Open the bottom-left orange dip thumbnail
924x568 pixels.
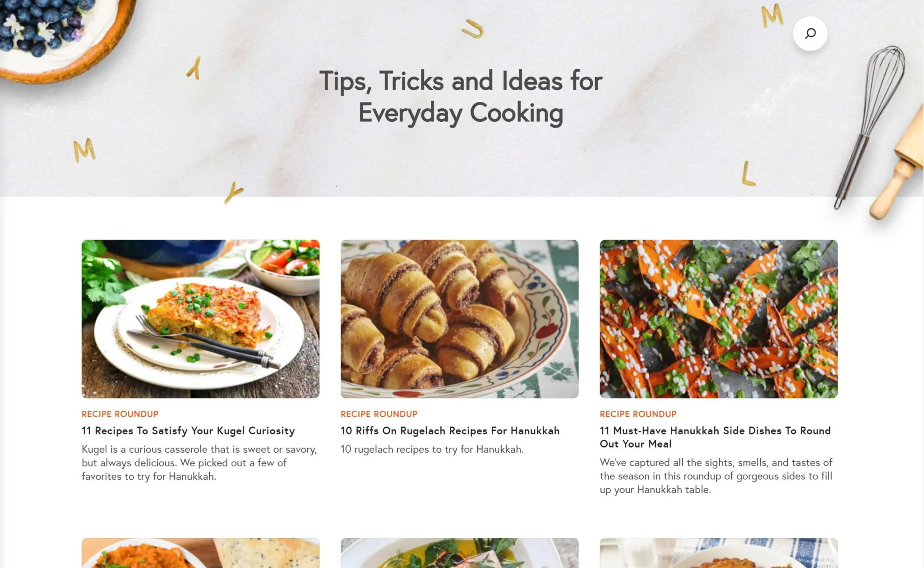(x=200, y=553)
